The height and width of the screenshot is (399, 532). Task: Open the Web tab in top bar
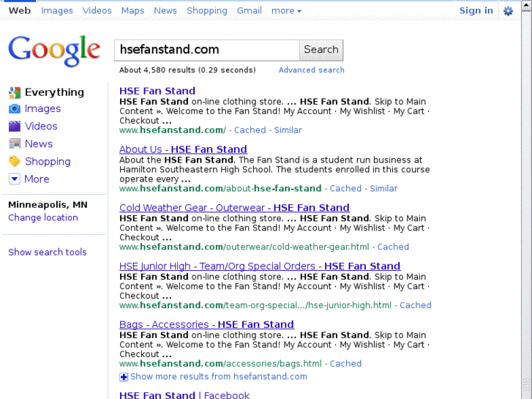pos(20,10)
